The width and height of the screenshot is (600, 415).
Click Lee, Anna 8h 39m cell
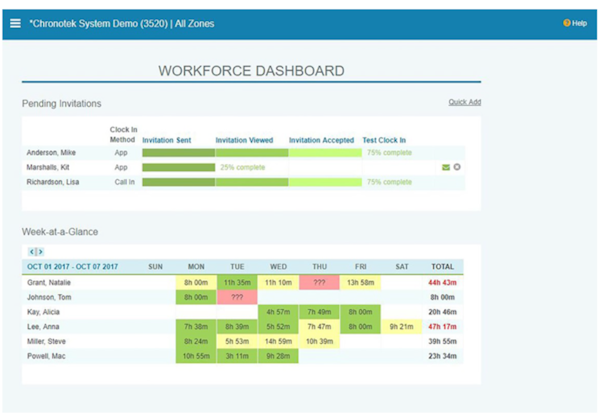[237, 327]
